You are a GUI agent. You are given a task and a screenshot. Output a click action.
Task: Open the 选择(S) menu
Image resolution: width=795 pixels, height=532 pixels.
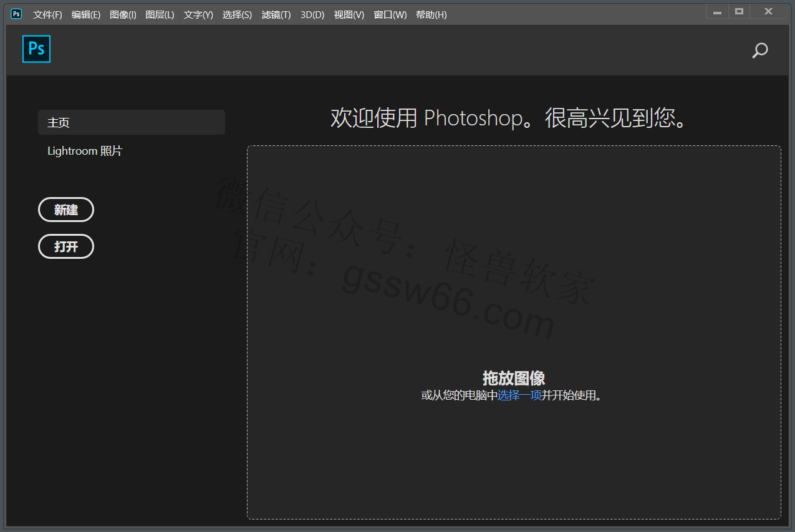[x=237, y=14]
